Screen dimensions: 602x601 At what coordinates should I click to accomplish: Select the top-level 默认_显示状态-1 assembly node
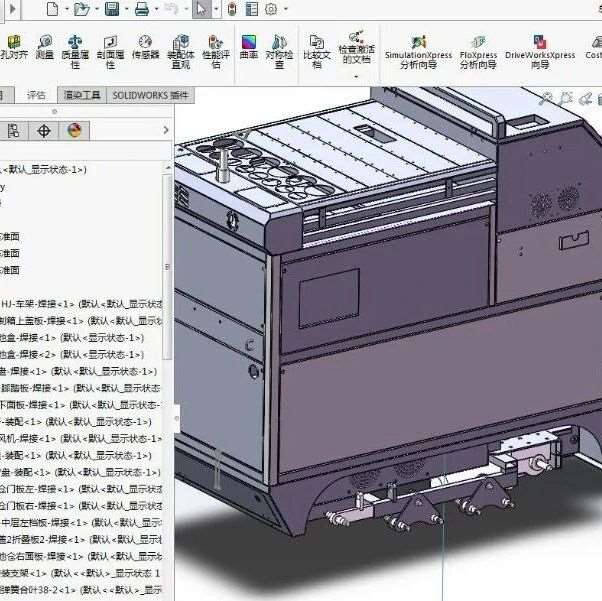pyautogui.click(x=43, y=170)
